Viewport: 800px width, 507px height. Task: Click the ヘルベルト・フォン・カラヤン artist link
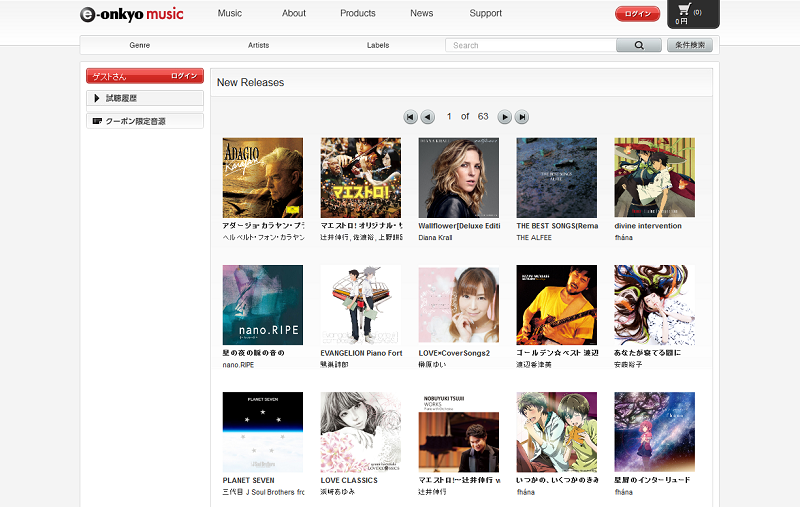263,238
